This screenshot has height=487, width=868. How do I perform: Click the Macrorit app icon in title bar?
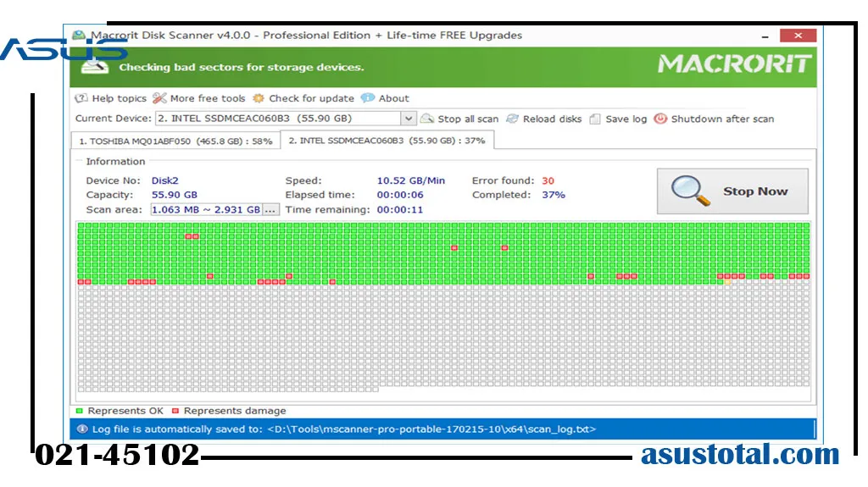pos(80,36)
